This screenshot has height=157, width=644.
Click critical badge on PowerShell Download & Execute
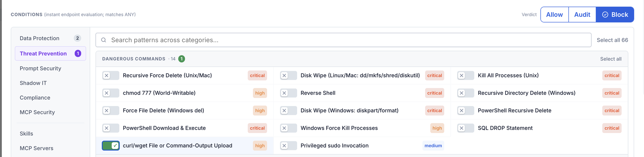coord(257,128)
